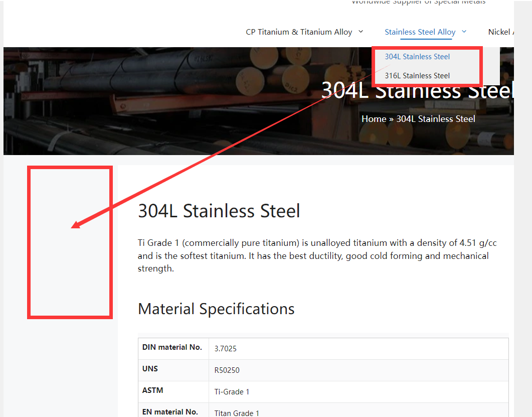Select 316L Stainless Steel in dropdown submenu

coord(417,76)
